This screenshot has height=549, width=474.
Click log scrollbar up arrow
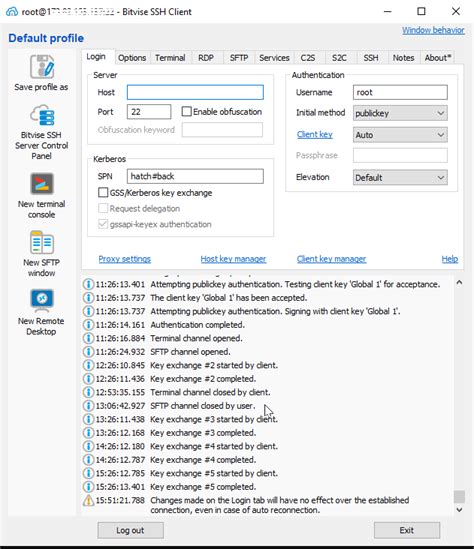[x=459, y=282]
